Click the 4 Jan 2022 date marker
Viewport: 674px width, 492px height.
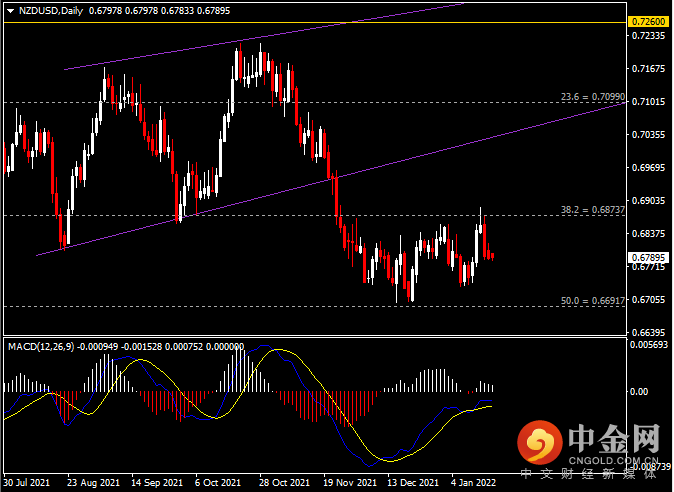tap(471, 484)
